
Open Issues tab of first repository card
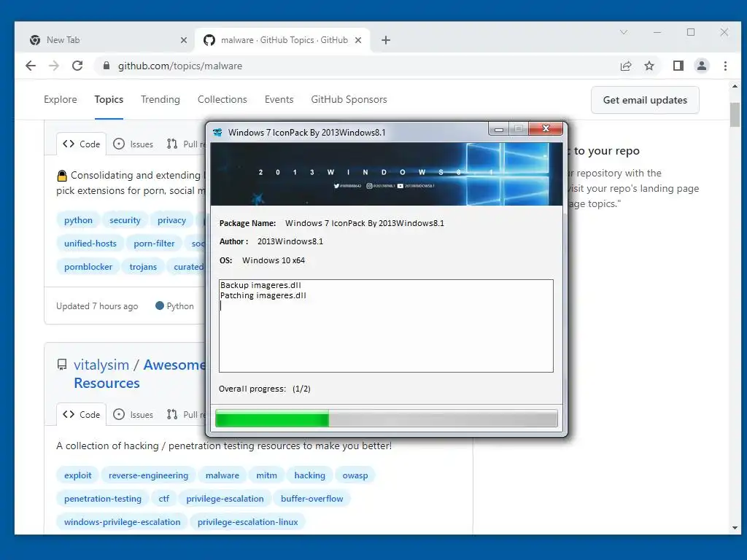pyautogui.click(x=133, y=144)
